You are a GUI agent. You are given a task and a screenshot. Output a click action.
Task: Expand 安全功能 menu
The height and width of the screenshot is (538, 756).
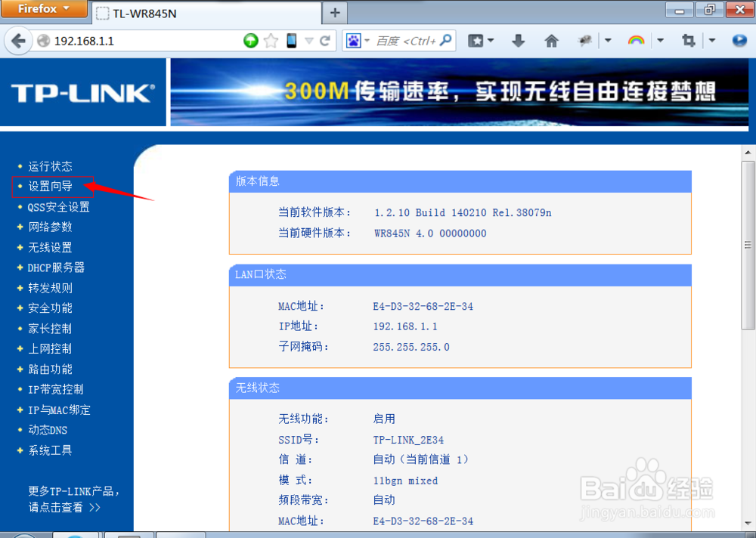click(x=50, y=308)
